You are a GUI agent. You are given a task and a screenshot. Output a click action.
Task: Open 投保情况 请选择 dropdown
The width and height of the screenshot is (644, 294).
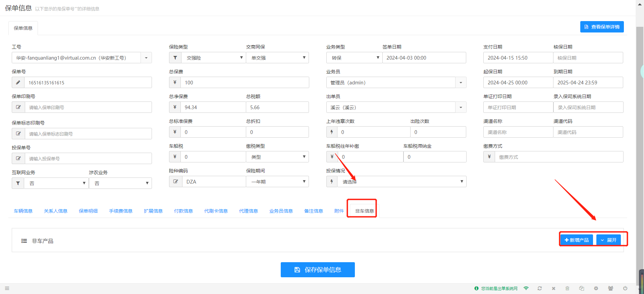(x=402, y=181)
